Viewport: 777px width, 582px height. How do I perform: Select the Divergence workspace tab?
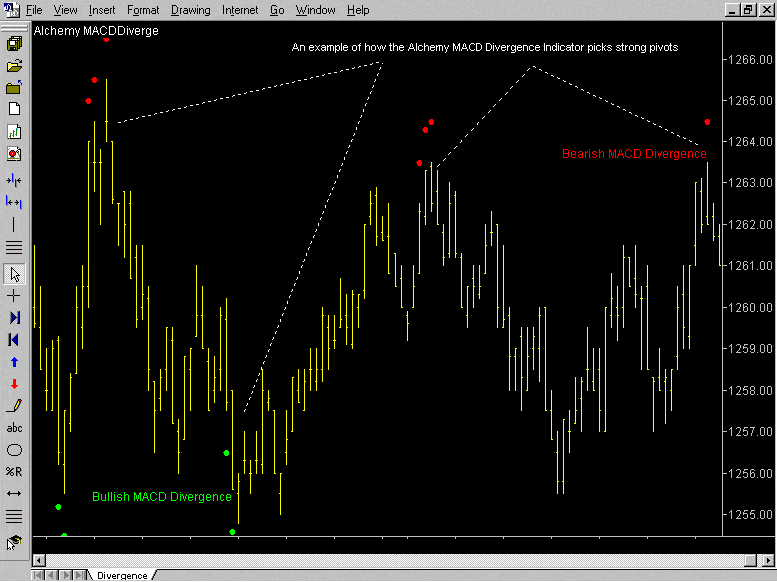[122, 576]
